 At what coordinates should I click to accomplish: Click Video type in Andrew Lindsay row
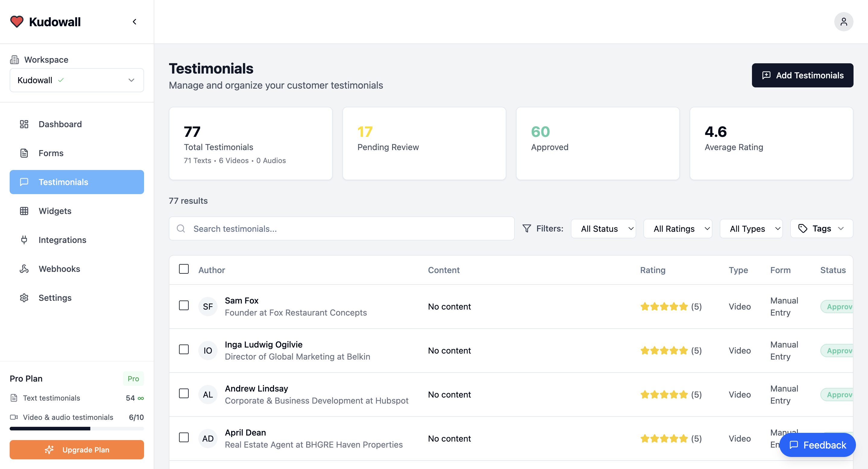740,395
